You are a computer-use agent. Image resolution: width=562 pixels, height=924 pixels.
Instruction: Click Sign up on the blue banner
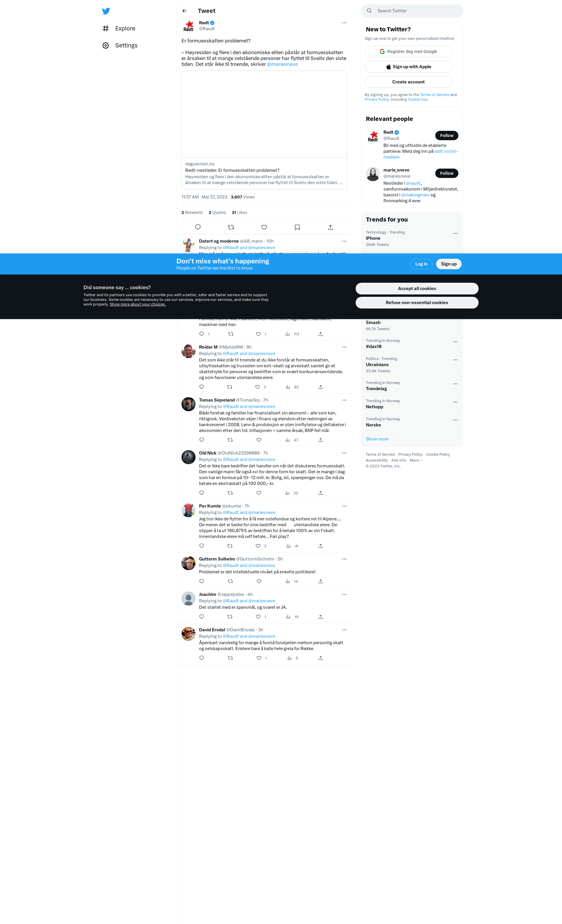click(448, 264)
